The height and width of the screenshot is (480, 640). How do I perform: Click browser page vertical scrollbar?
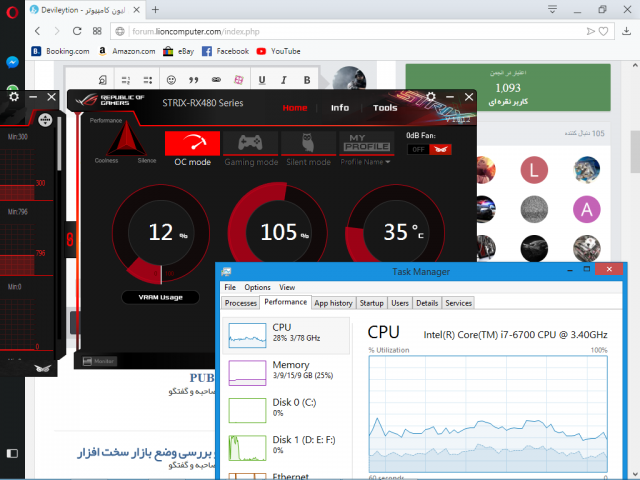(635, 151)
